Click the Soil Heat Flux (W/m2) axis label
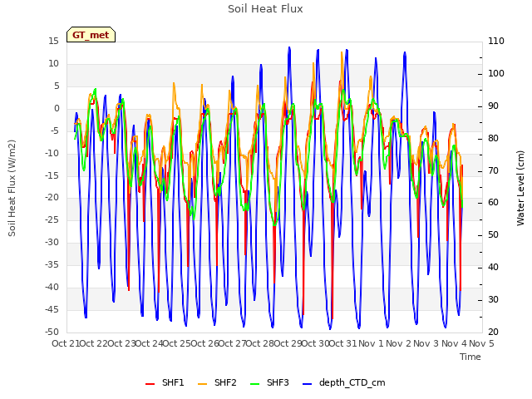Viewport: 532px width, 399px height. tap(12, 188)
